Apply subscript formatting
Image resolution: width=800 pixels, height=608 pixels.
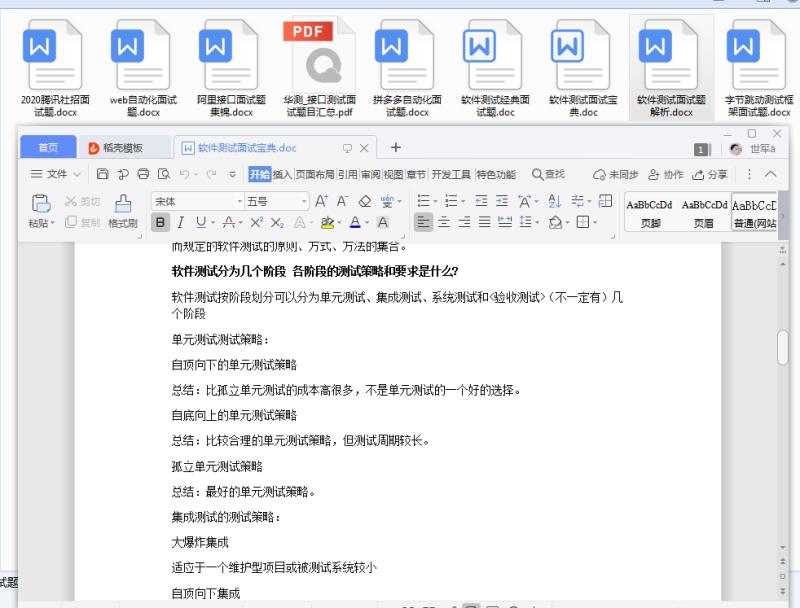[277, 222]
